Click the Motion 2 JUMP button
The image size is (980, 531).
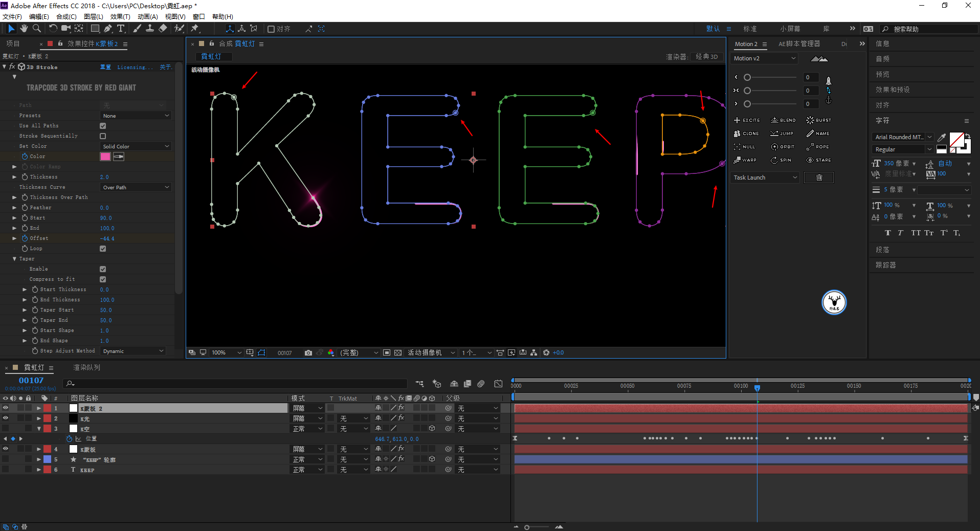(782, 134)
